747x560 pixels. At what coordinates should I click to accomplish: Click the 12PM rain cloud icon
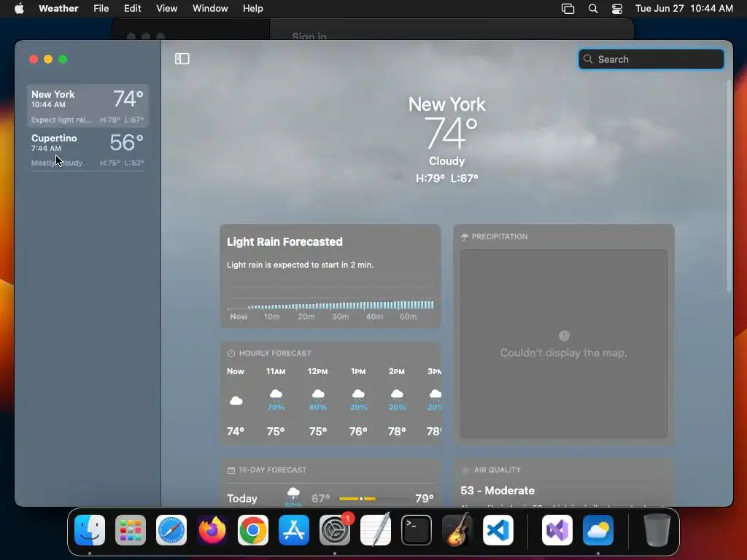coord(318,394)
